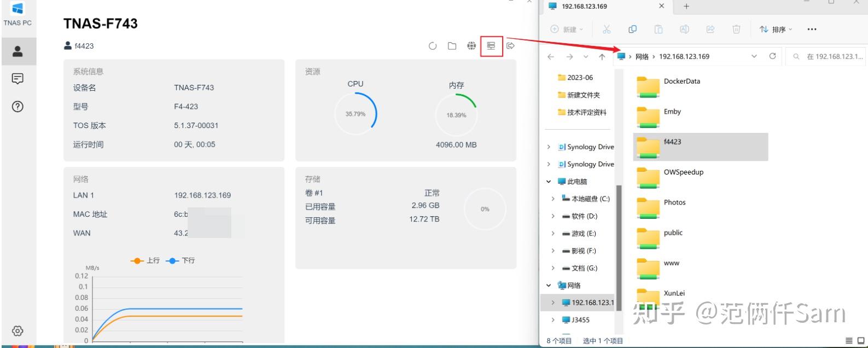Viewport: 868px width, 348px height.
Task: Refresh the Explorer address bar
Action: tap(773, 56)
